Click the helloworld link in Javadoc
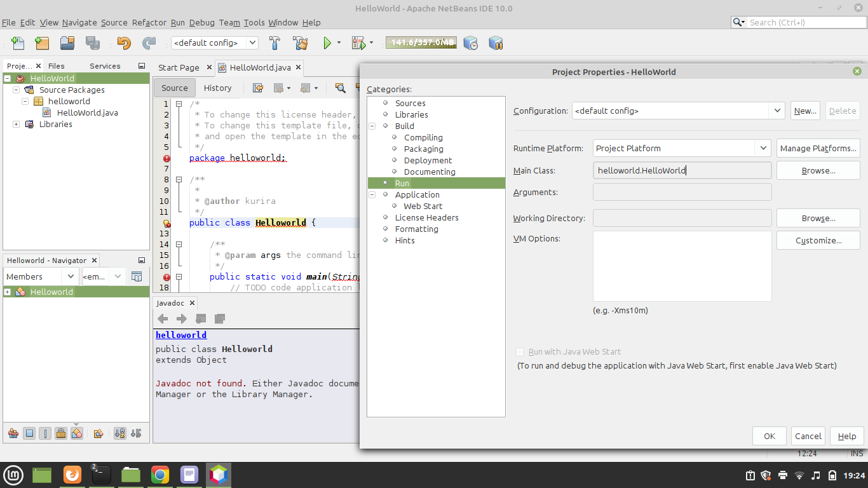 click(181, 335)
